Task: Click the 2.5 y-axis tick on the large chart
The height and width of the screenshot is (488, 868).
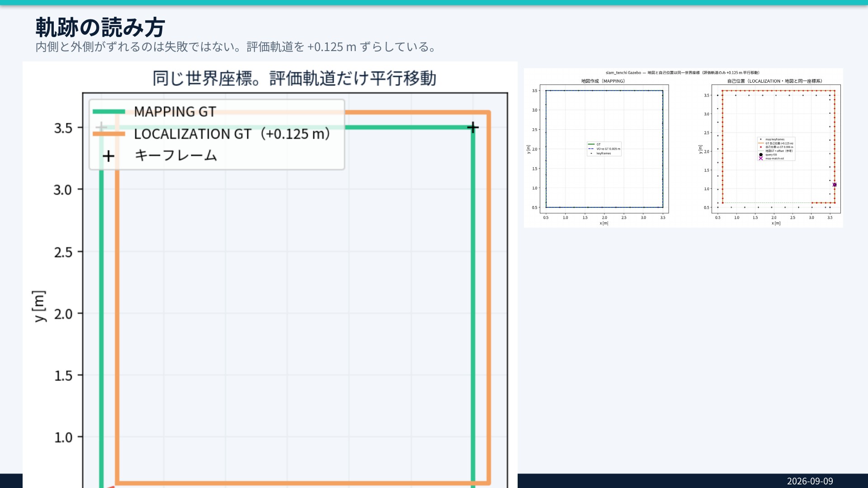Action: pos(63,252)
